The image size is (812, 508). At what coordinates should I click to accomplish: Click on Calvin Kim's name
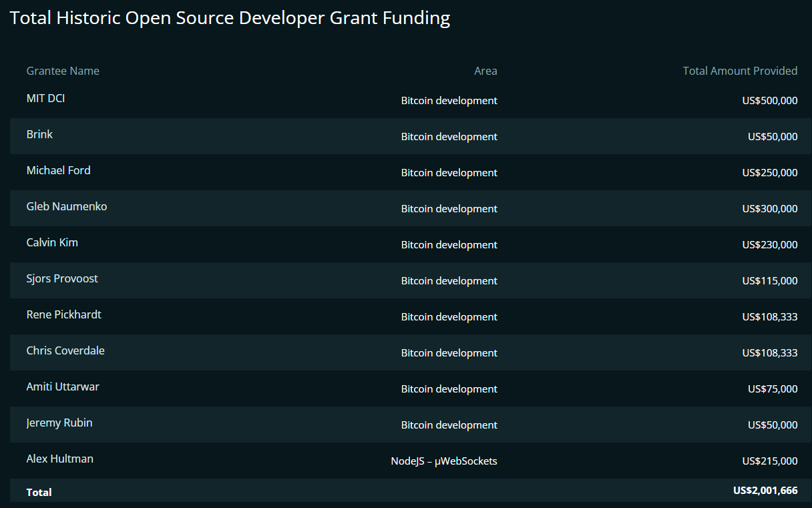[x=52, y=242]
